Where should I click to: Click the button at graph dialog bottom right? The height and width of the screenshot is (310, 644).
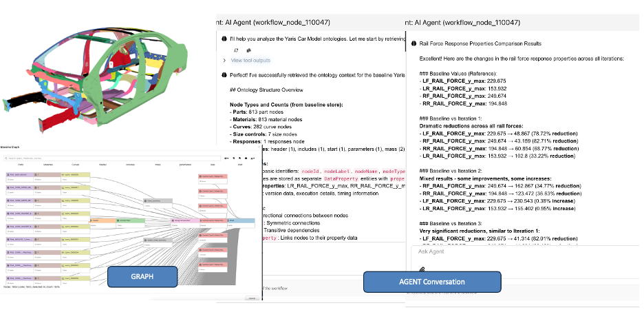pos(252,298)
